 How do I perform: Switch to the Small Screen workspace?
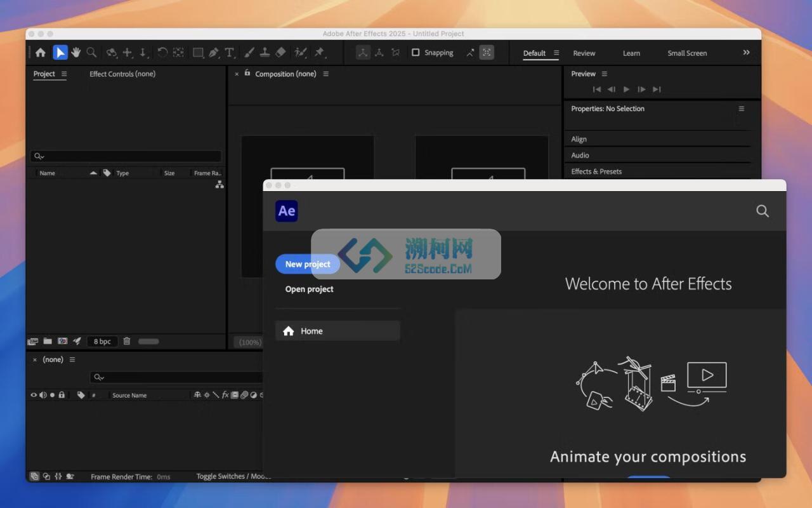point(687,53)
